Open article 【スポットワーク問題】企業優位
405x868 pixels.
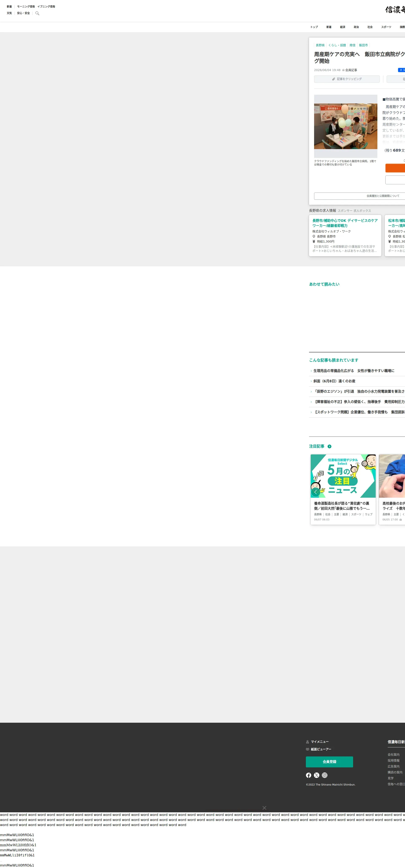click(359, 412)
